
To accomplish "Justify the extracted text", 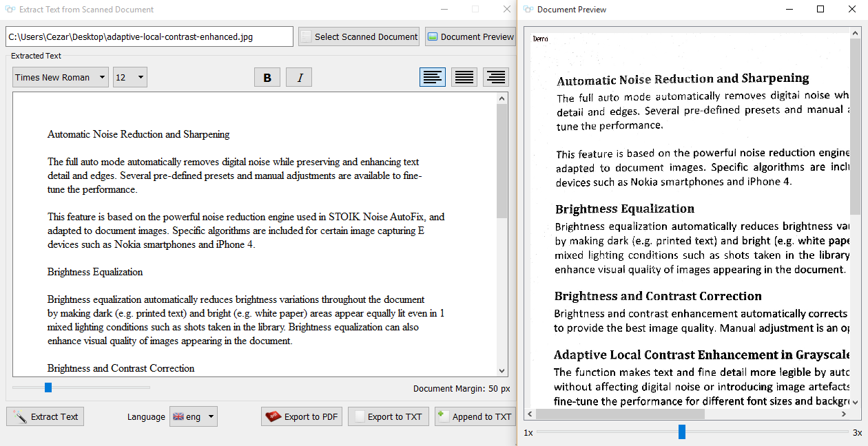I will pos(464,77).
